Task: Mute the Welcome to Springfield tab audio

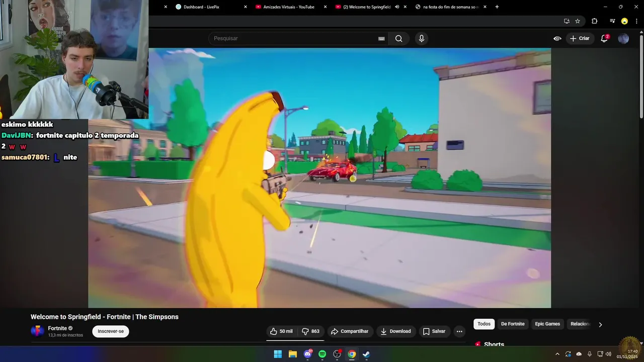Action: (397, 7)
